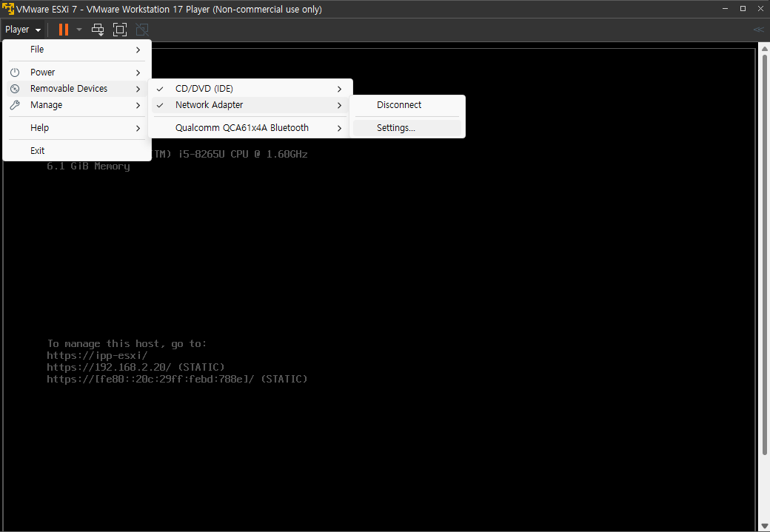The height and width of the screenshot is (532, 770).
Task: Select the Network Adapter entry
Action: click(x=250, y=105)
